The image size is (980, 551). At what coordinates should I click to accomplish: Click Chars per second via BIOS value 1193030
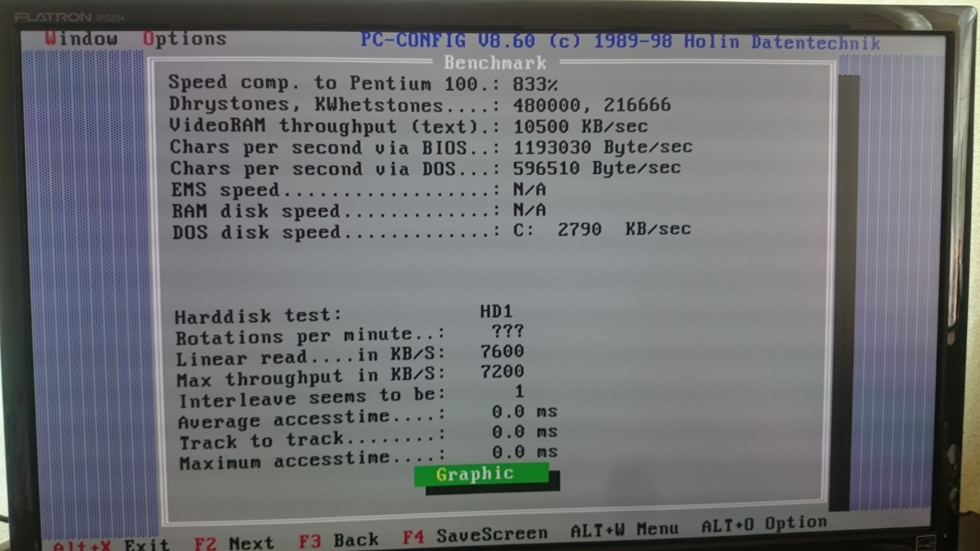pyautogui.click(x=552, y=147)
